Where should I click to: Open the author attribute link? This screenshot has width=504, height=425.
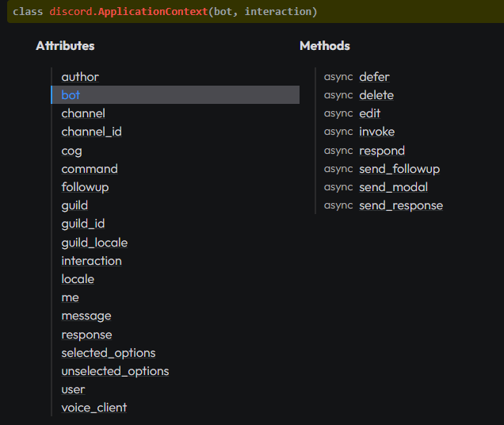tap(80, 77)
